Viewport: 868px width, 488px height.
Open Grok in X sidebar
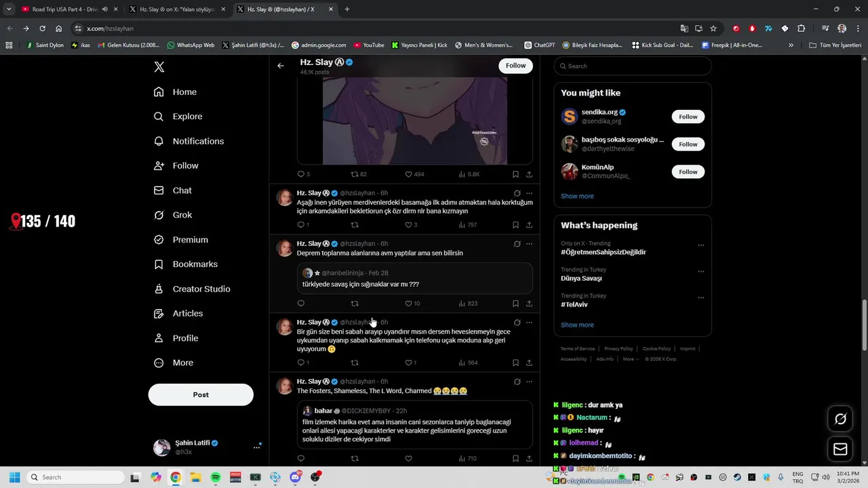point(172,215)
